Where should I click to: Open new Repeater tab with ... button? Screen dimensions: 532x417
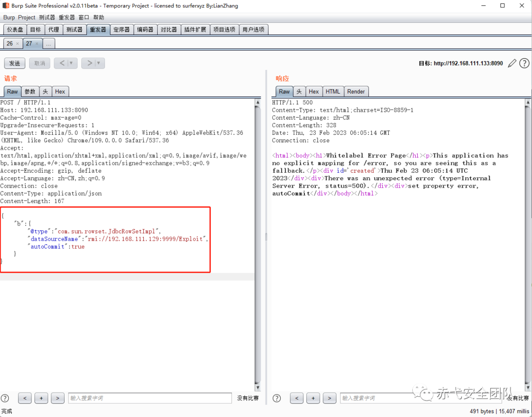[x=48, y=43]
